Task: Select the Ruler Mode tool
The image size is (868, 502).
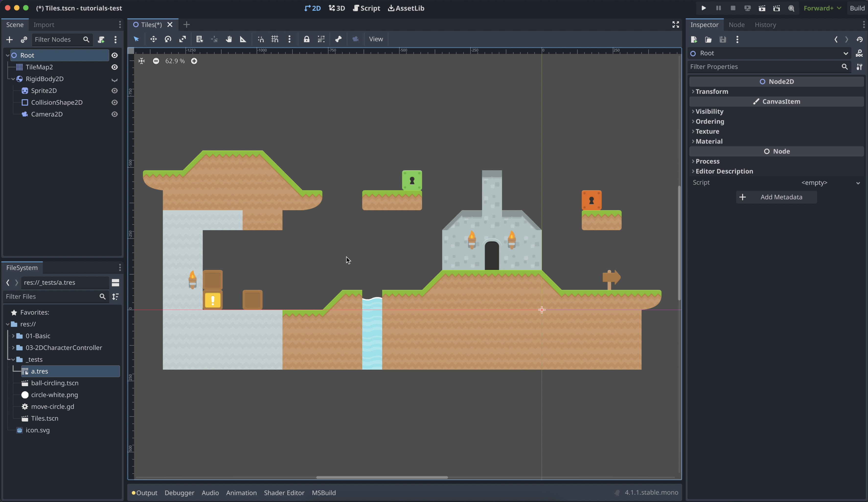Action: tap(243, 39)
